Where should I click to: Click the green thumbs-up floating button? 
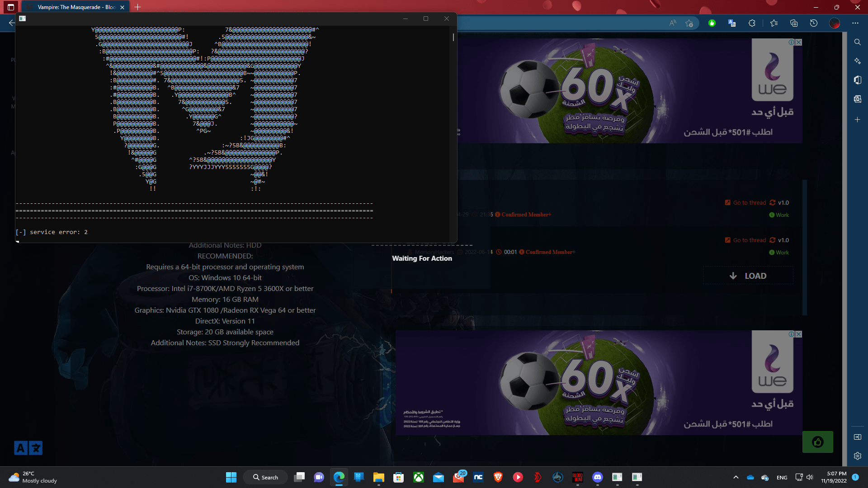[x=818, y=442]
